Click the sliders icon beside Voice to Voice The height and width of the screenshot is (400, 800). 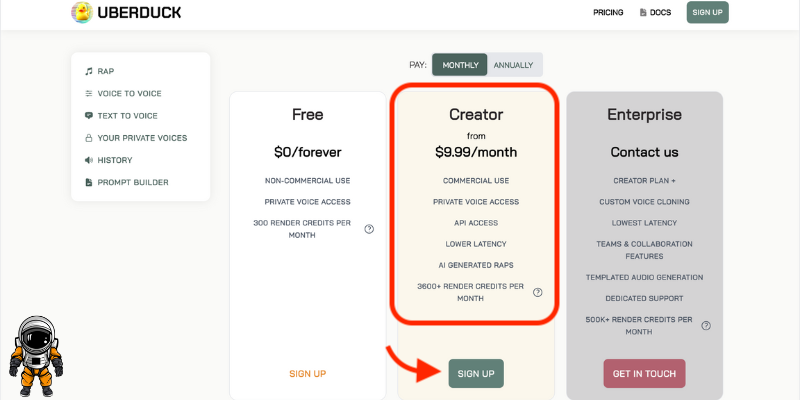pyautogui.click(x=89, y=93)
